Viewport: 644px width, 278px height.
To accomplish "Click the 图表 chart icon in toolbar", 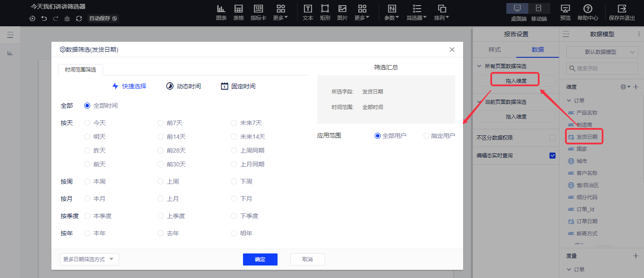I will click(x=221, y=9).
